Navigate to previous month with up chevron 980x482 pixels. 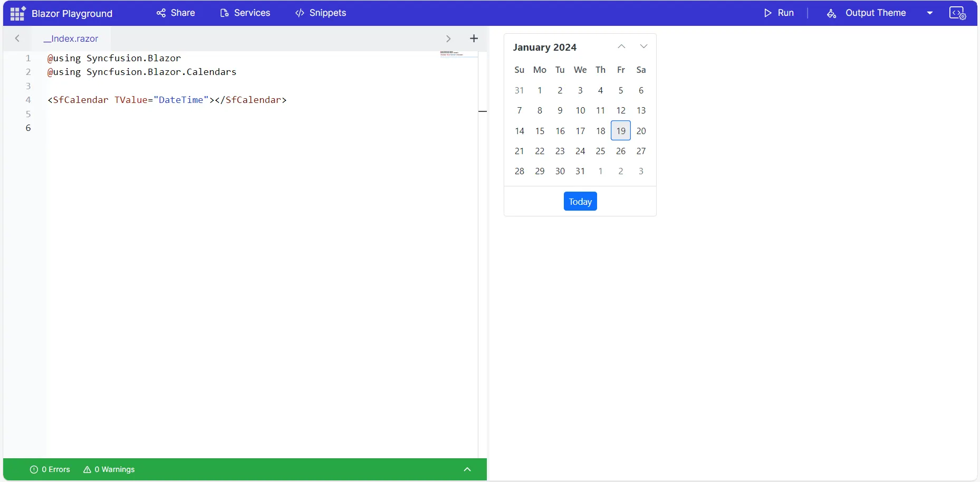pos(621,46)
